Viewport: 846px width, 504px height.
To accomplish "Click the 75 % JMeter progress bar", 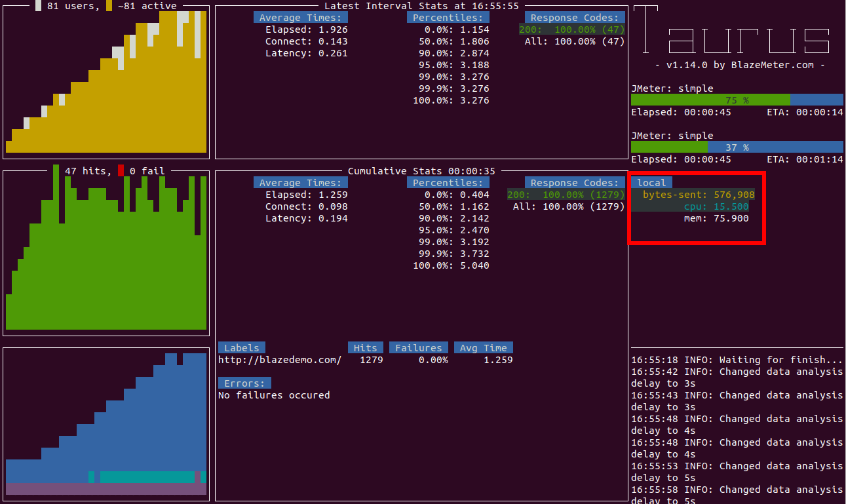I will pos(737,100).
